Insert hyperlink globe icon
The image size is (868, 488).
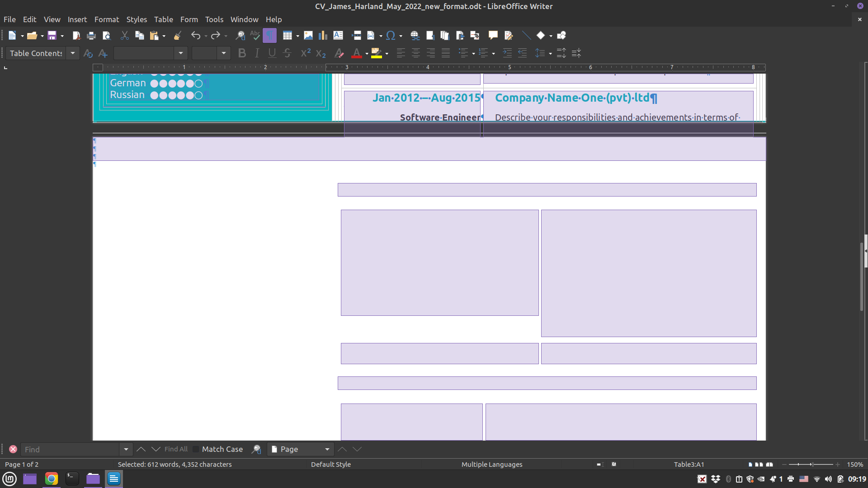[415, 35]
